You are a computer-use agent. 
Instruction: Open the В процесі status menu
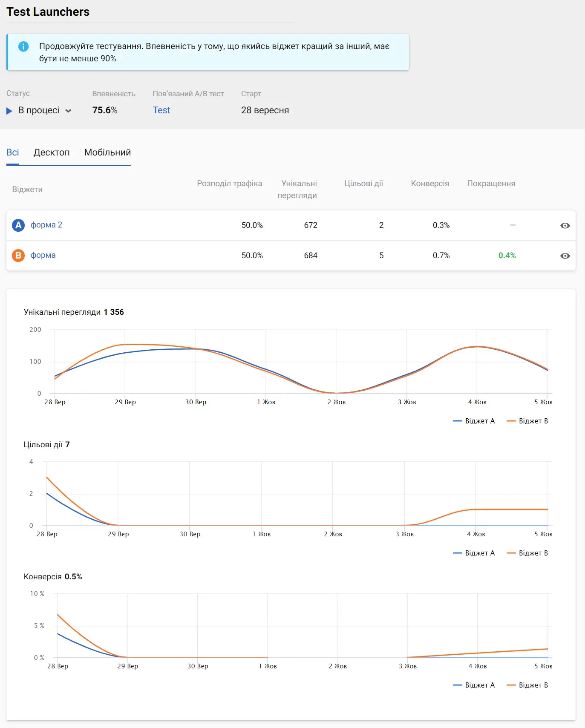[x=39, y=110]
